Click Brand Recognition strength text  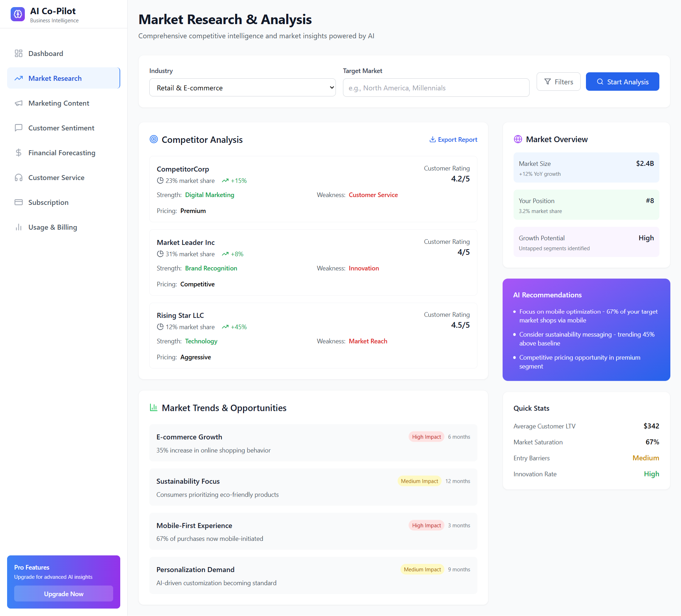211,268
